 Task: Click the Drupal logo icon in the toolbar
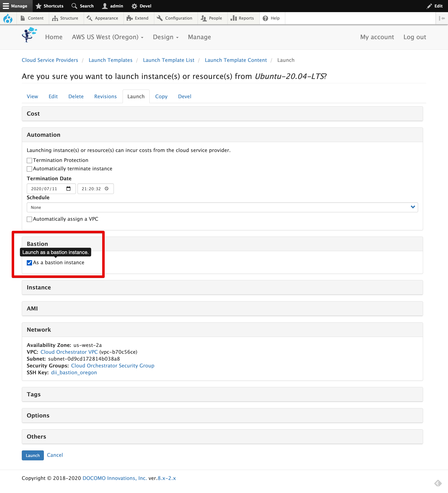coord(8,18)
